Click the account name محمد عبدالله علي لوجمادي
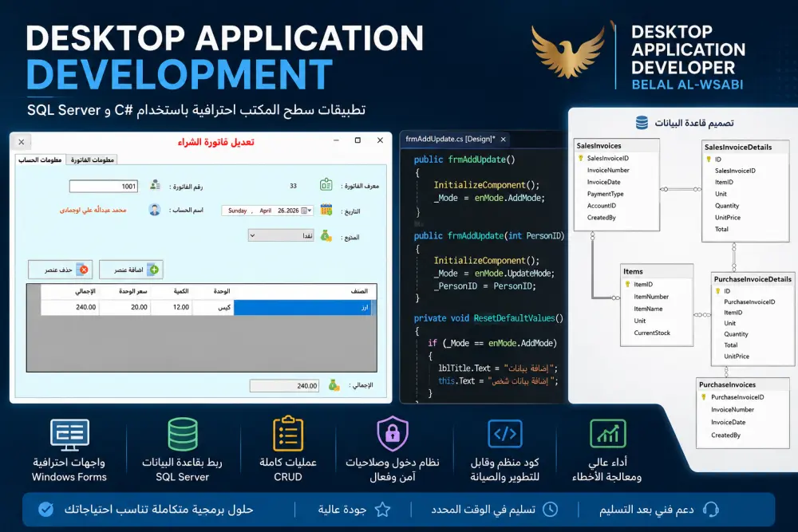Viewport: 798px width, 532px height. coord(93,210)
